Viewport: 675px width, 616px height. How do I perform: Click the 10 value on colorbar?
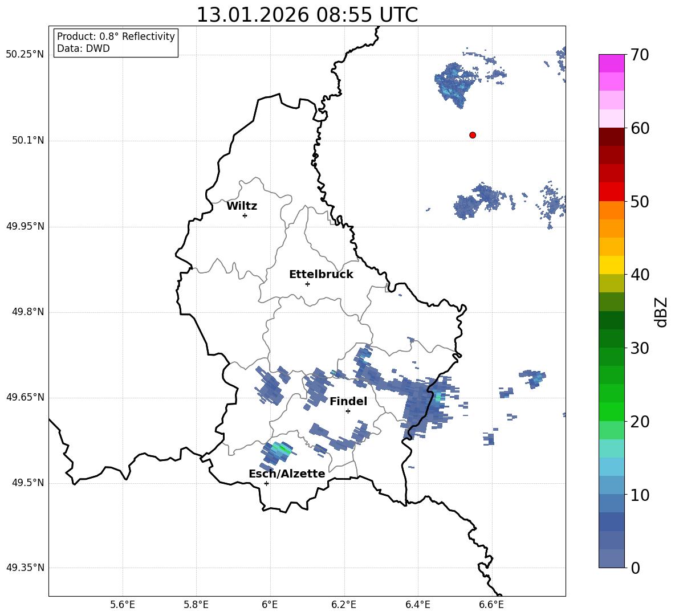[x=640, y=495]
